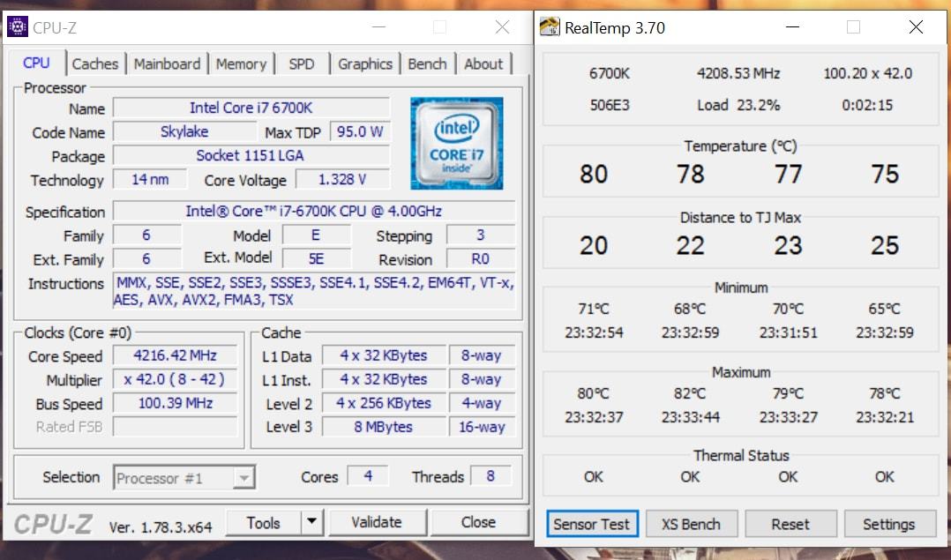Click the Level 2 '4-way' associativity value
951x560 pixels.
[483, 403]
